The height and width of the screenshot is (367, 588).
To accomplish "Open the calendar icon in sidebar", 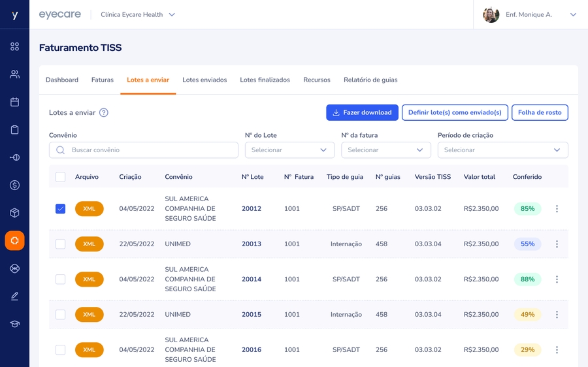I will (14, 102).
